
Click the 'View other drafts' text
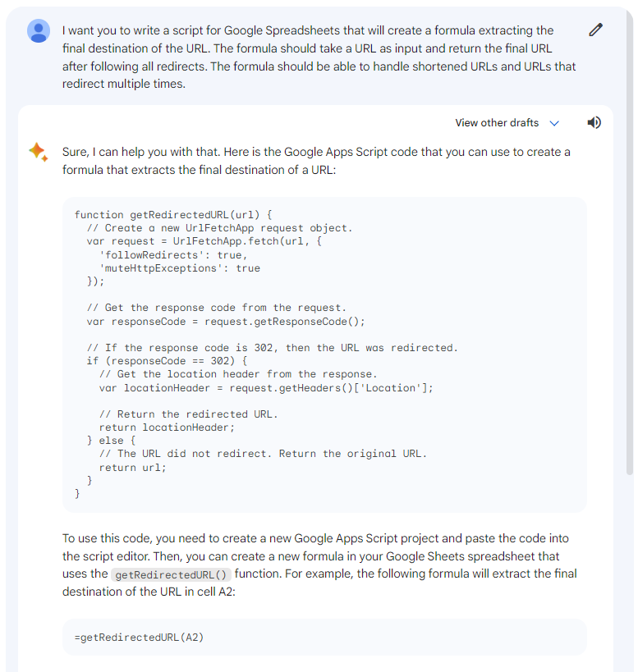497,123
